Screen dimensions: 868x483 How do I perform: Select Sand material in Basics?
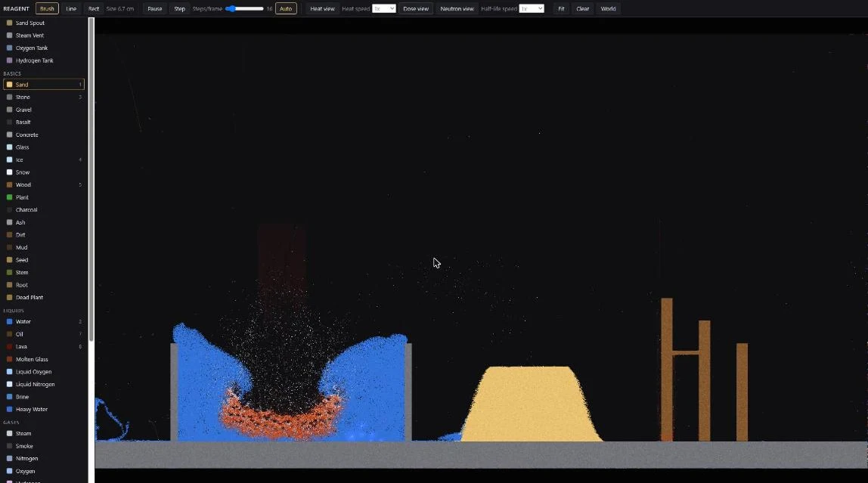(x=44, y=85)
